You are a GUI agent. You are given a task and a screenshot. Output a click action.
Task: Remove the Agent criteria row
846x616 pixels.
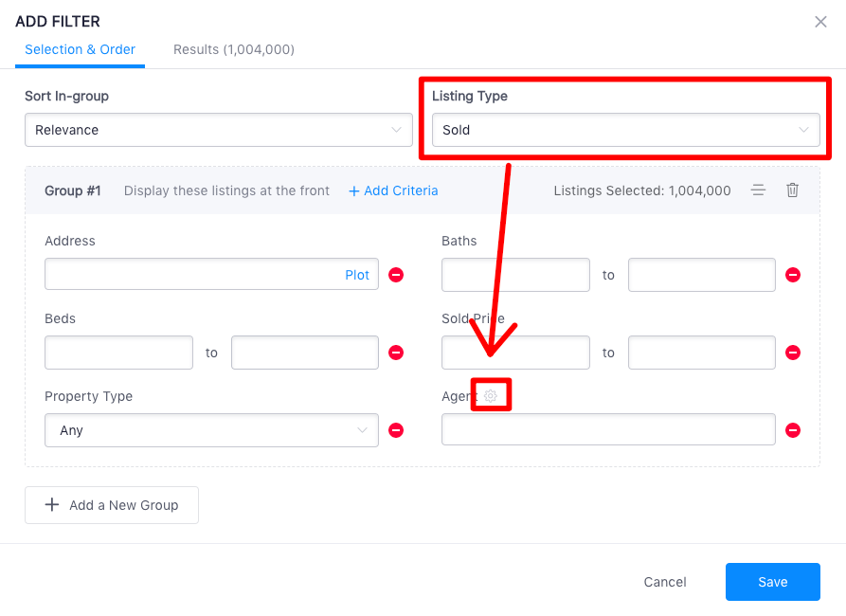click(793, 430)
